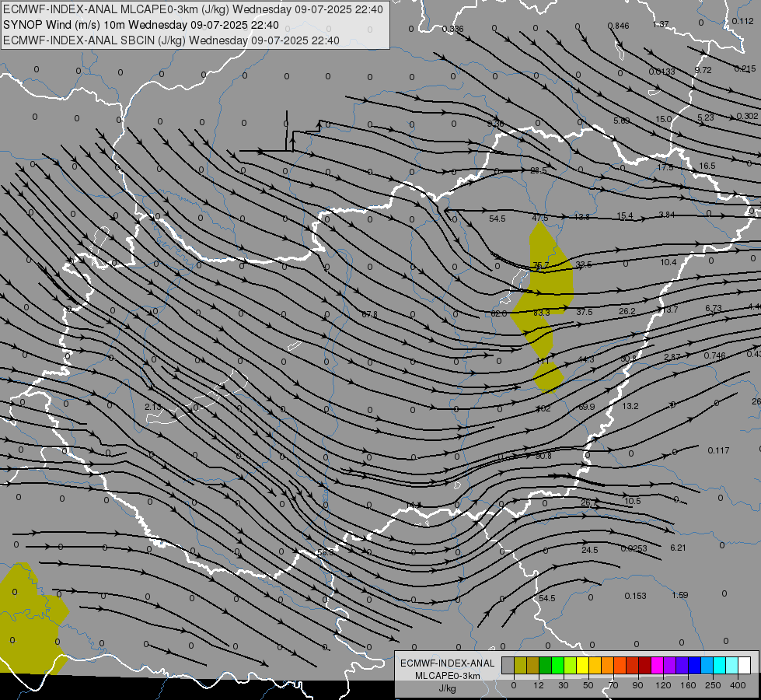Click the SBCIN title line in header

click(171, 40)
